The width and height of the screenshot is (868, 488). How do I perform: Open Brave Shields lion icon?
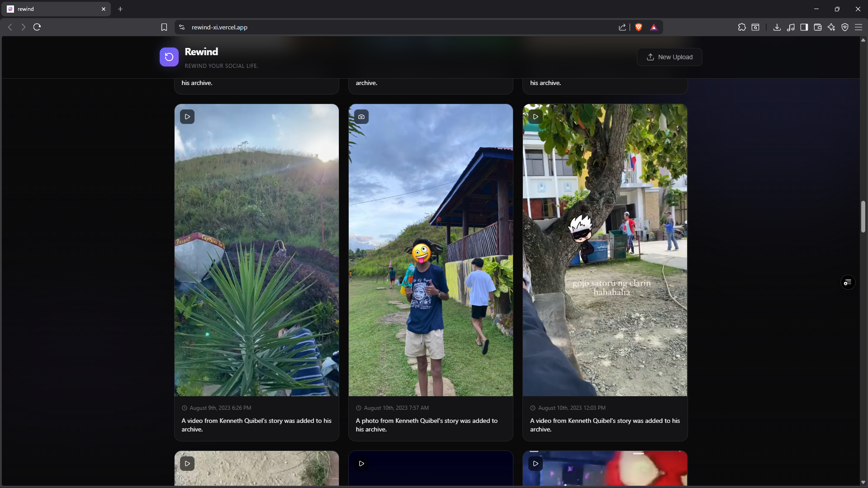click(639, 27)
